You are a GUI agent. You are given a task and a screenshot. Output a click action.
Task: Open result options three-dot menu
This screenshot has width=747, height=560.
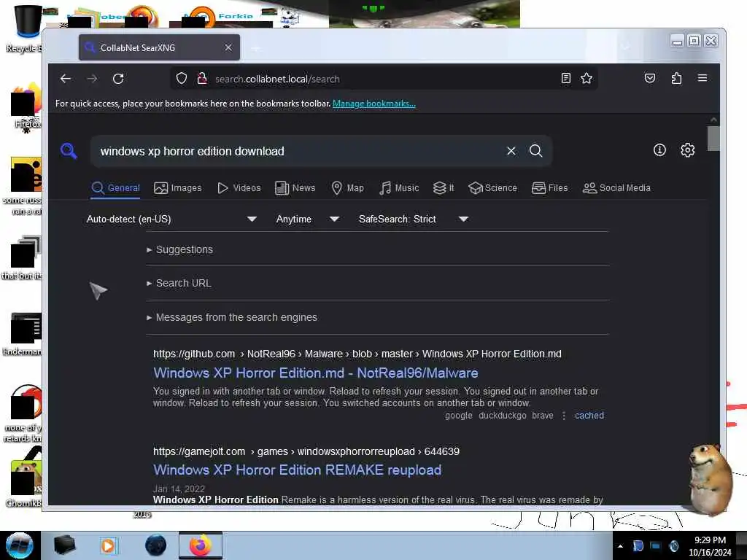[x=564, y=416]
